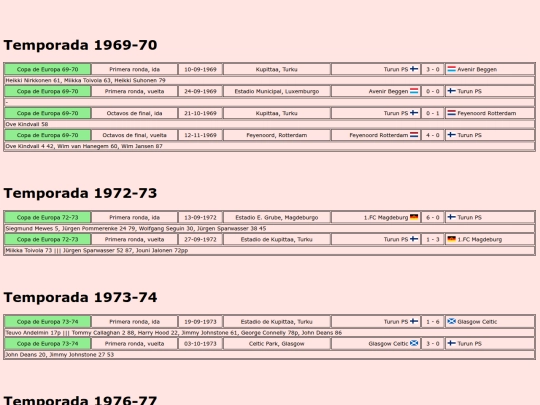Image resolution: width=540 pixels, height=405 pixels.
Task: Click venue 'Estadio Municipal, Luxemburgo'
Action: pyautogui.click(x=277, y=91)
